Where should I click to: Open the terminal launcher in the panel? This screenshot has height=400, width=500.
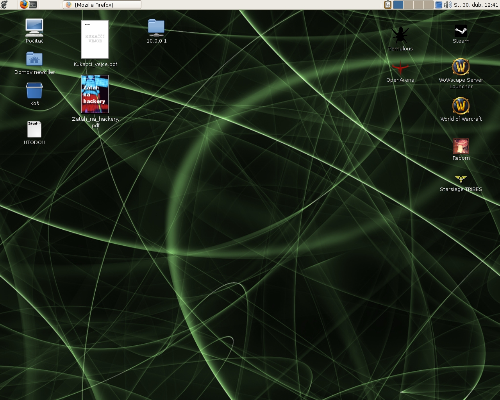(33, 5)
